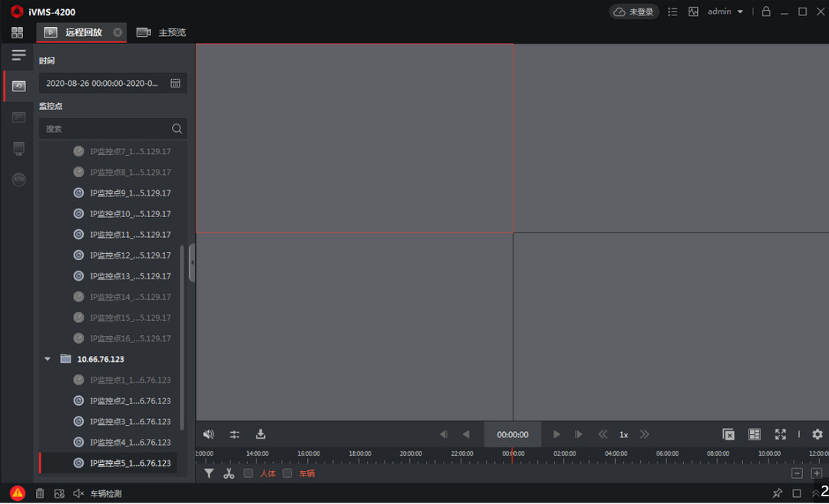Image resolution: width=829 pixels, height=504 pixels.
Task: Click the filter icon below the timeline
Action: (x=209, y=473)
